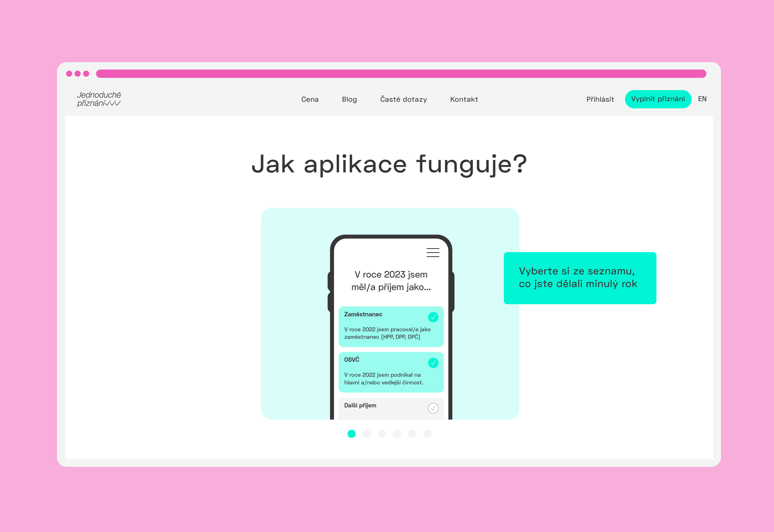Go to the Blog page
This screenshot has height=532, width=774.
point(349,99)
